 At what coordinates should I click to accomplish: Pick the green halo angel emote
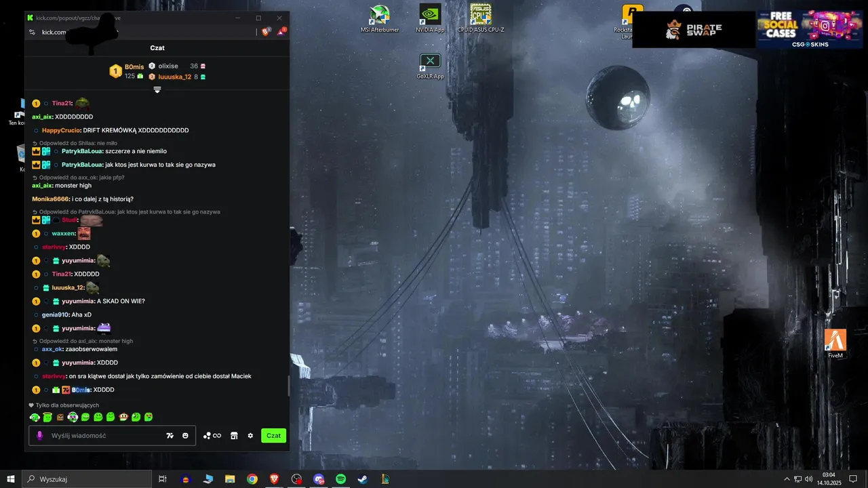click(47, 417)
